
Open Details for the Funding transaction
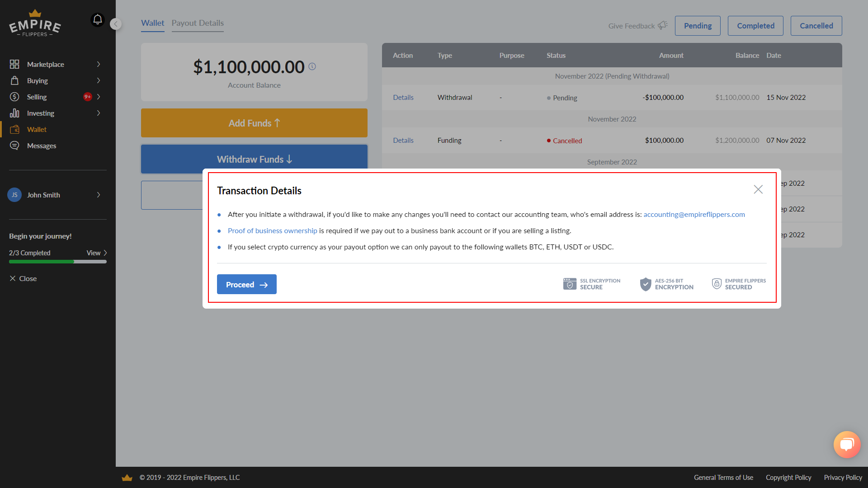(403, 140)
